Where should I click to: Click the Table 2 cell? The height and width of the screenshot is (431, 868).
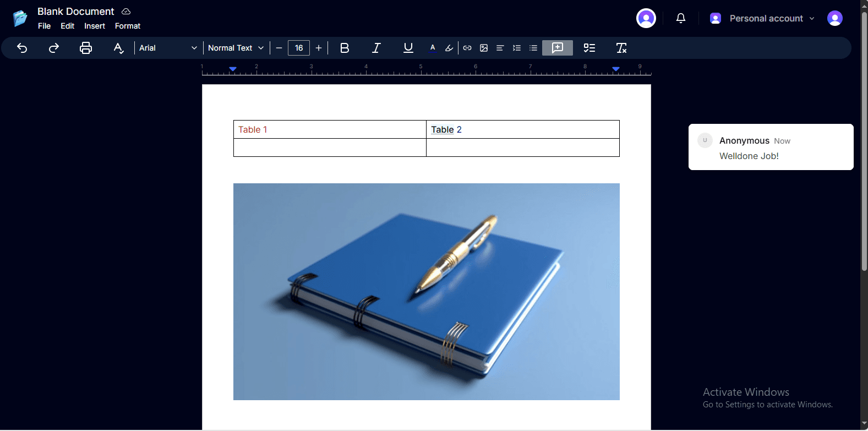(x=523, y=129)
